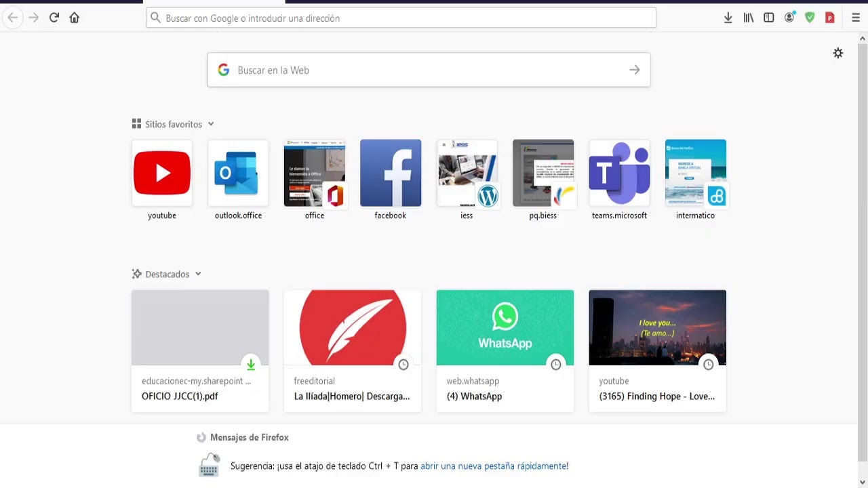Collapse the Sitios favoritos section
868x488 pixels.
point(211,124)
